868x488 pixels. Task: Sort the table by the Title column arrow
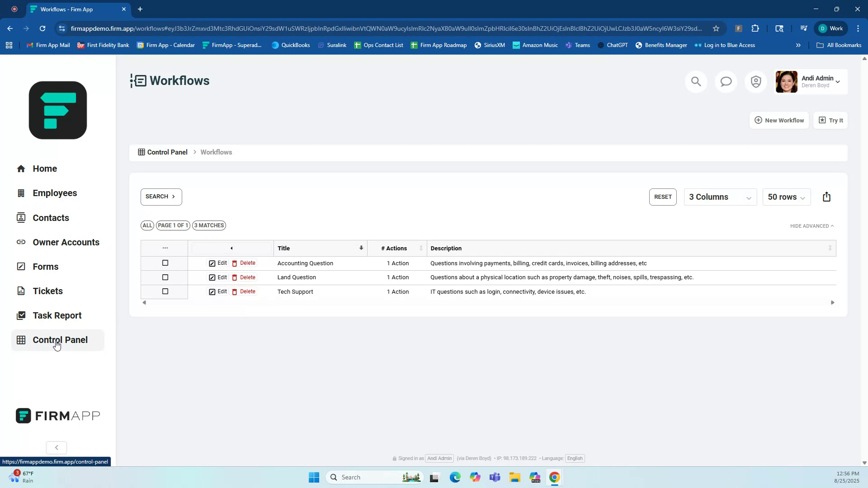click(x=361, y=248)
